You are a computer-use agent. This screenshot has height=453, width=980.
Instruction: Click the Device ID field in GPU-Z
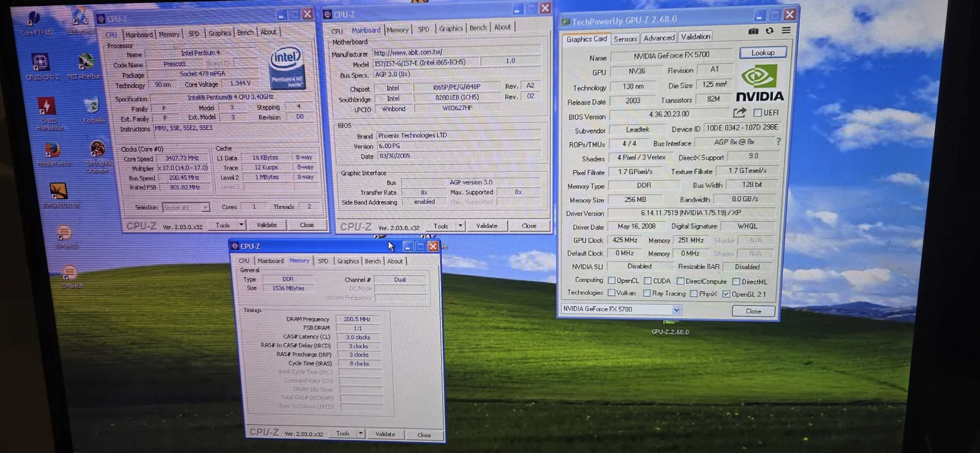pos(742,128)
